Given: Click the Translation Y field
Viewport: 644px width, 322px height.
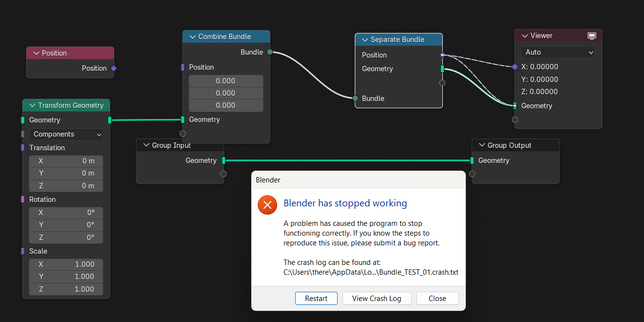Looking at the screenshot, I should [x=66, y=173].
